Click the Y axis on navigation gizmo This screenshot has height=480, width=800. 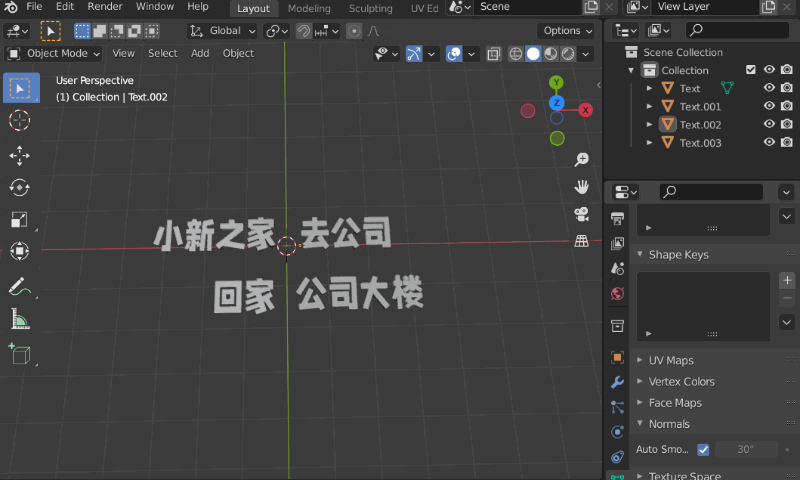coord(556,82)
